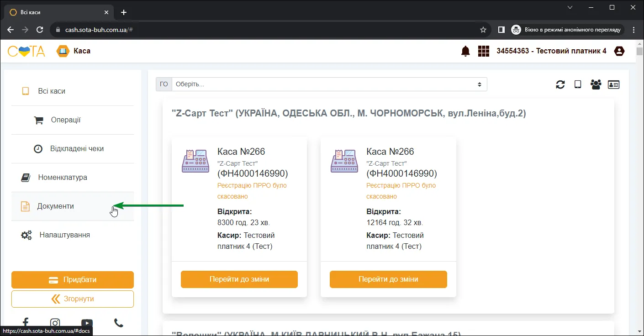Open Відкладені чеки in the sidebar
This screenshot has height=336, width=644.
[x=73, y=149]
